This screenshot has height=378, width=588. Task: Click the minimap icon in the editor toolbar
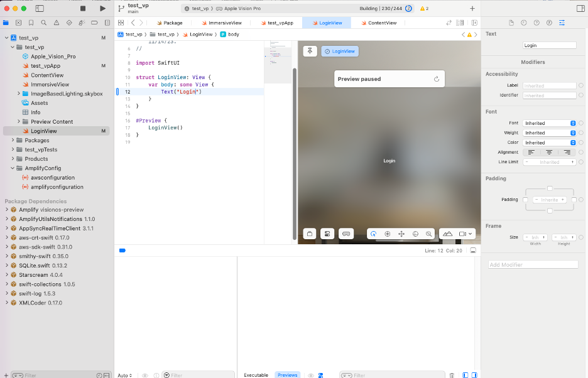[460, 23]
